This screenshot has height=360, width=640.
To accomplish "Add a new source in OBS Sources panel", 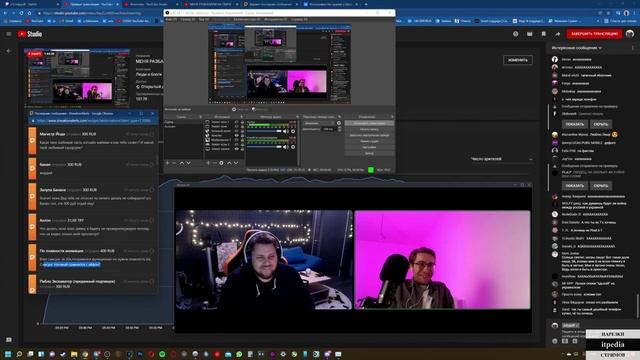I will tap(208, 163).
